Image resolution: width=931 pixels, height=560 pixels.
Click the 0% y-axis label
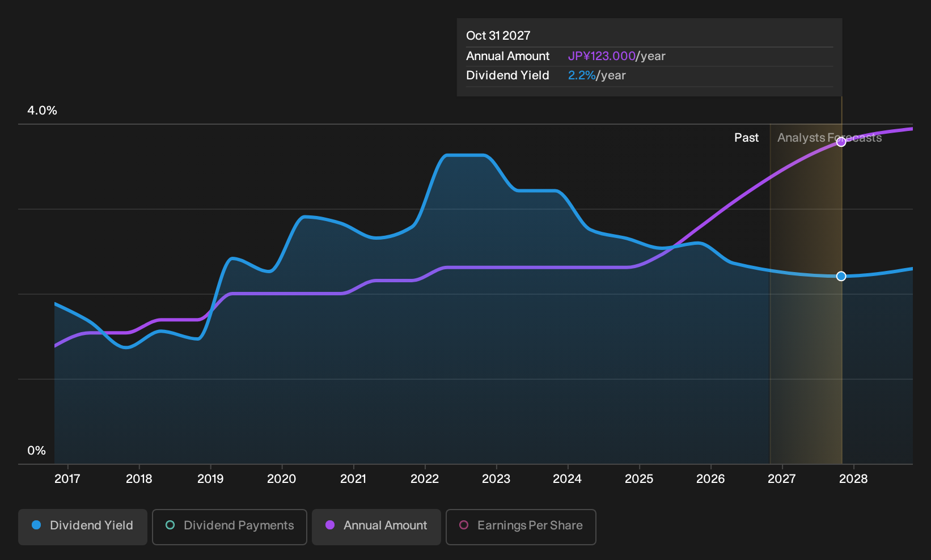coord(36,451)
